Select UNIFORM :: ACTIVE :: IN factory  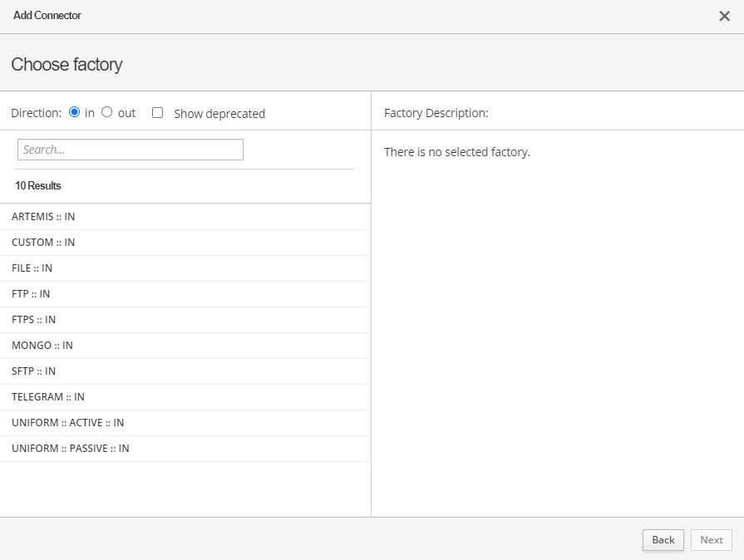pyautogui.click(x=67, y=423)
